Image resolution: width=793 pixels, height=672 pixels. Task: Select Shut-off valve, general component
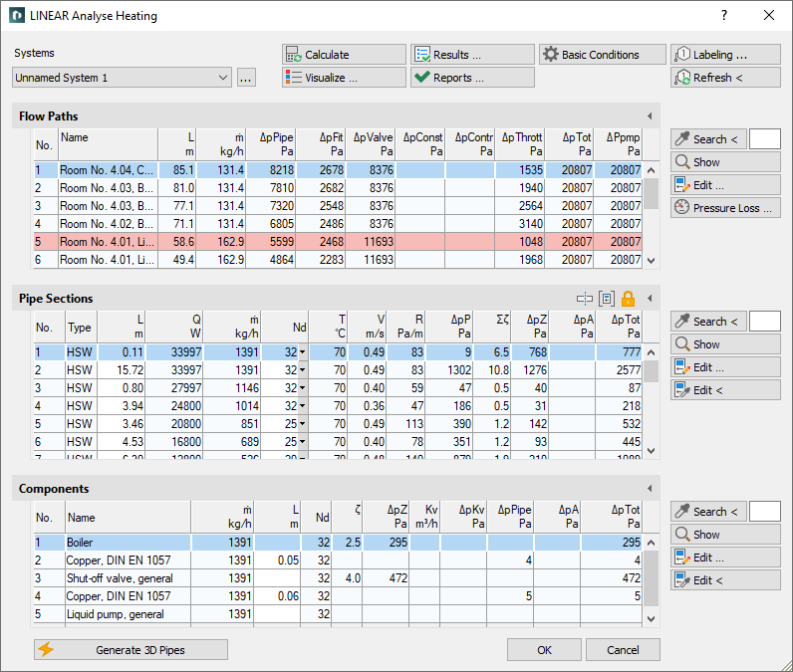(x=338, y=578)
